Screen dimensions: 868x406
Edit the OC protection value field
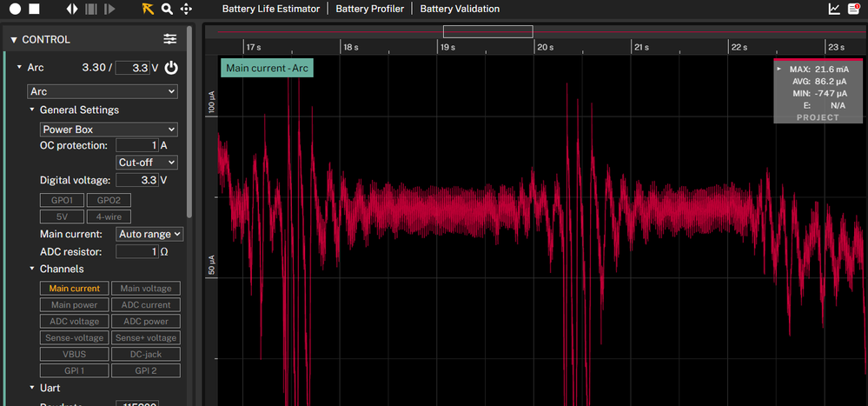(x=137, y=146)
